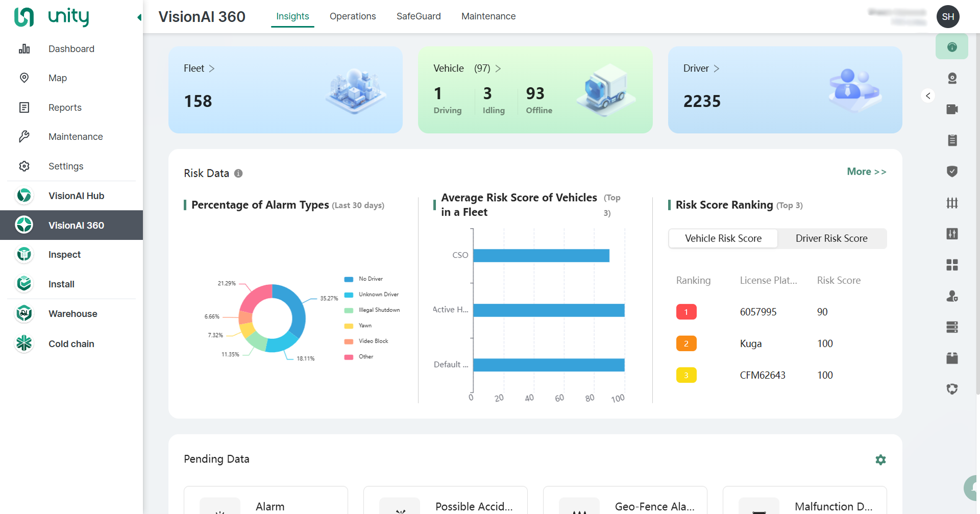Toggle Other legend entry
980x514 pixels.
pyautogui.click(x=359, y=357)
